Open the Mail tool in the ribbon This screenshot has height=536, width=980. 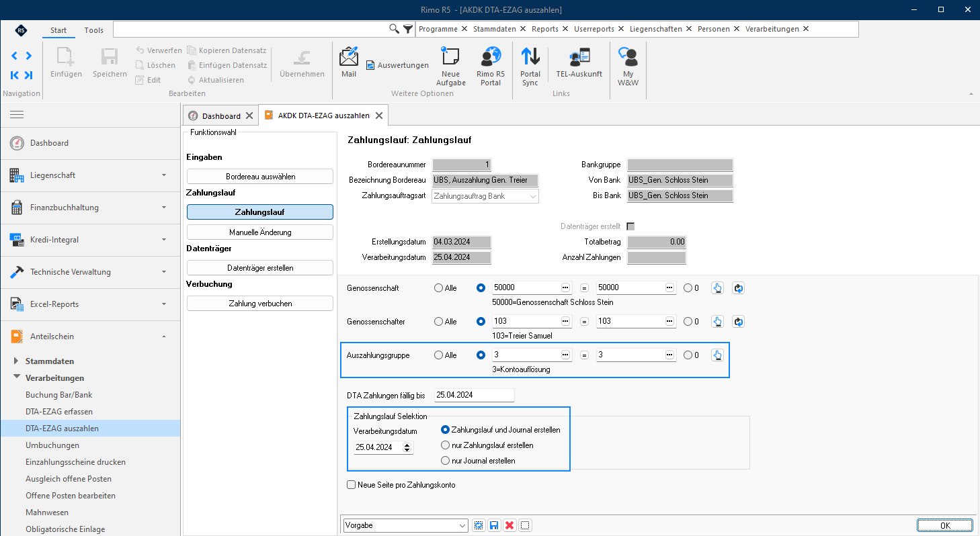pyautogui.click(x=349, y=62)
